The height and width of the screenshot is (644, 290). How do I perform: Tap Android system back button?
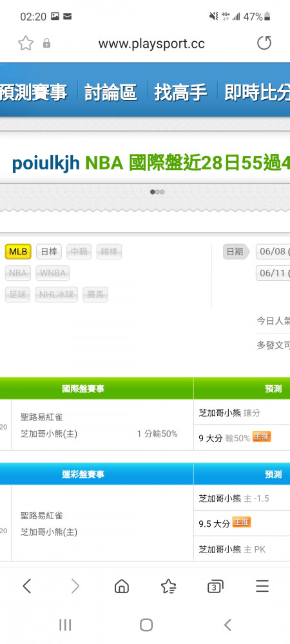[227, 625]
